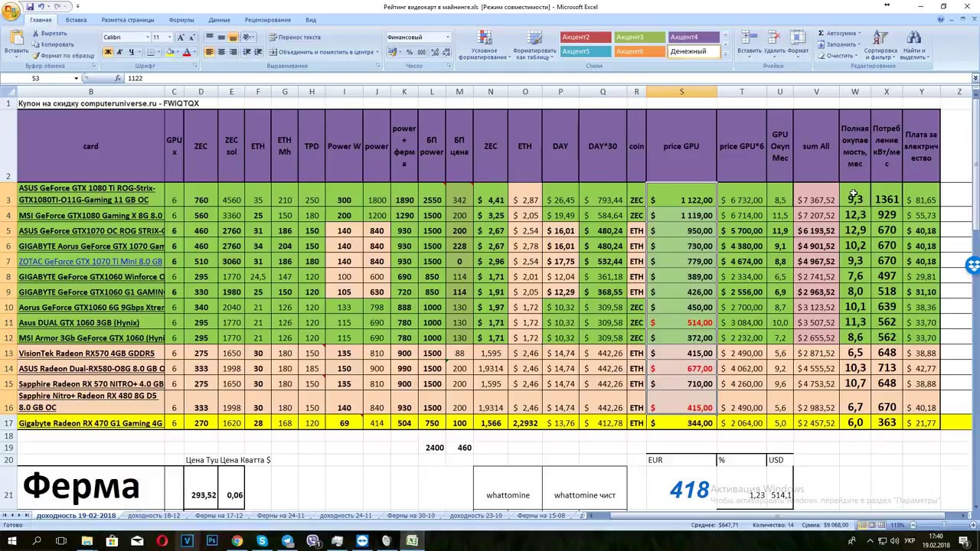
Task: Click the Undo arrow in quick access toolbar
Action: pos(42,6)
